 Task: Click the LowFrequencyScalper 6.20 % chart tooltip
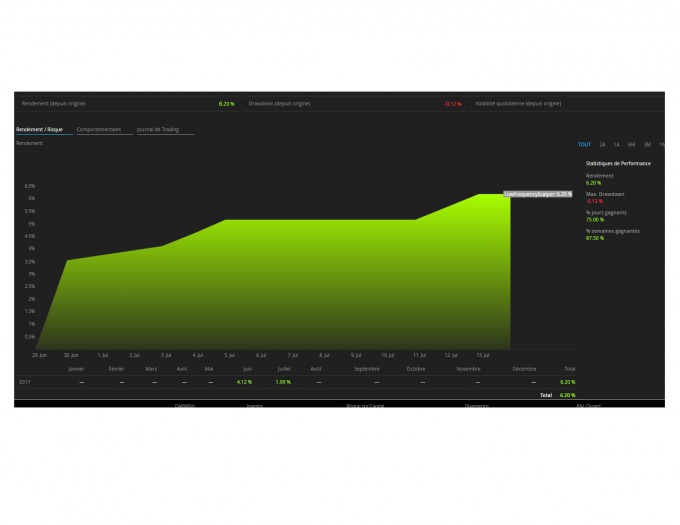click(538, 194)
